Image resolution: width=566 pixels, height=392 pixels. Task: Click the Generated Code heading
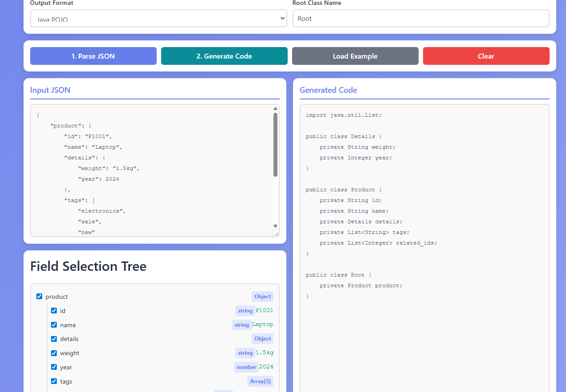coord(328,90)
